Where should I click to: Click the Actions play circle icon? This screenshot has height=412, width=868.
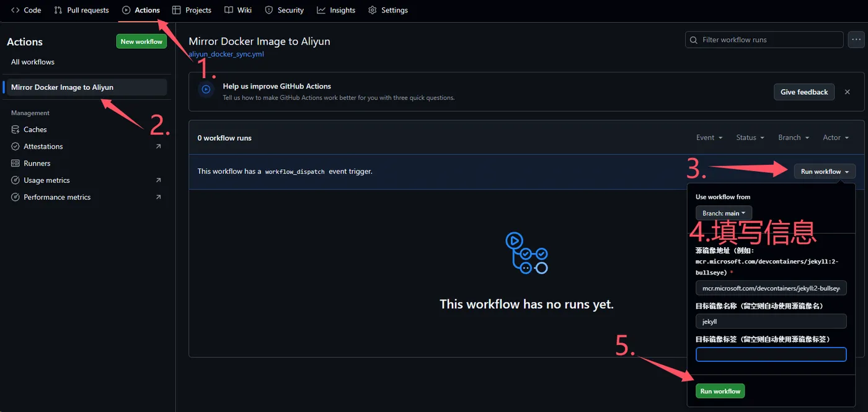point(126,10)
